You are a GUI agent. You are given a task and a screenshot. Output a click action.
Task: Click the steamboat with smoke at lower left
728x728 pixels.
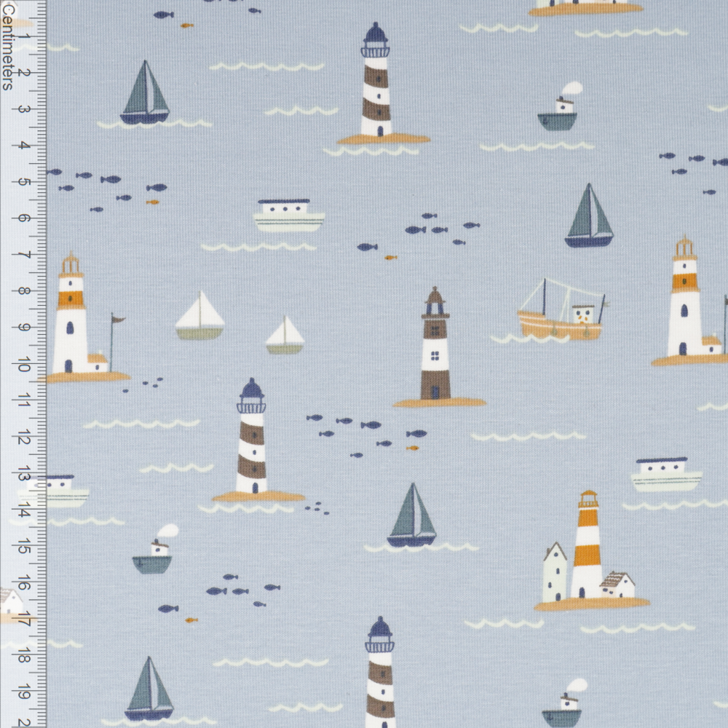tap(154, 555)
